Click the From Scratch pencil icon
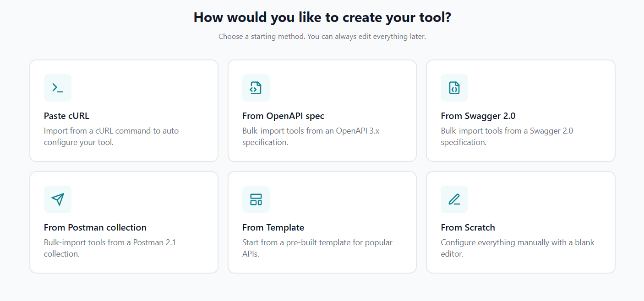The width and height of the screenshot is (644, 301). coord(454,199)
